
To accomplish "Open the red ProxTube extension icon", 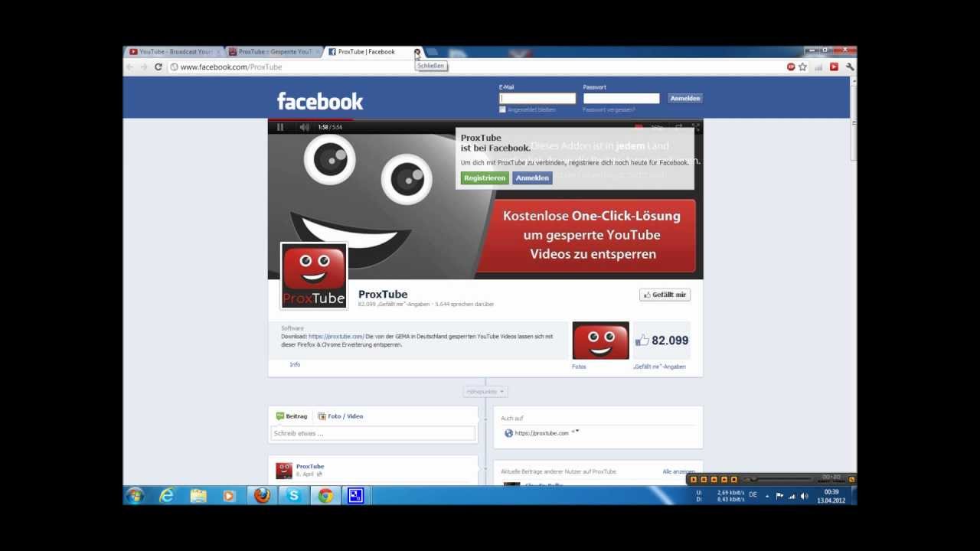I will click(834, 67).
